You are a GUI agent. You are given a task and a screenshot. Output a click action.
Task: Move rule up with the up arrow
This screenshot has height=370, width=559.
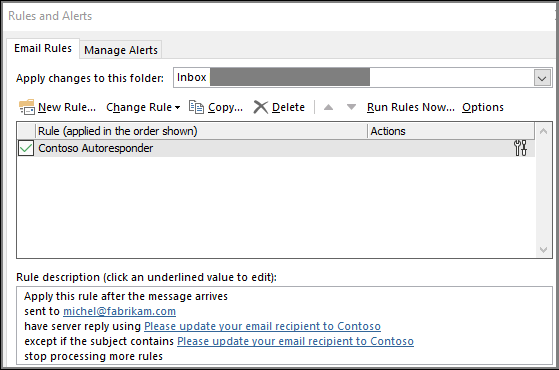point(328,107)
